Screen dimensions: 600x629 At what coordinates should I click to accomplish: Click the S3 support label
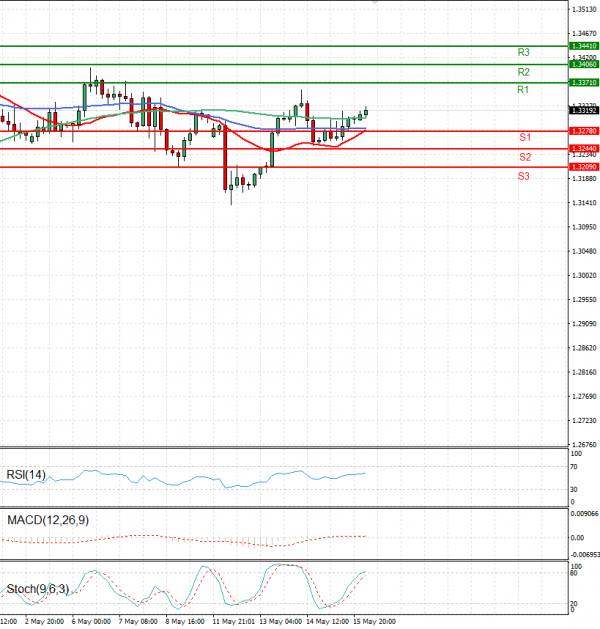pyautogui.click(x=523, y=176)
